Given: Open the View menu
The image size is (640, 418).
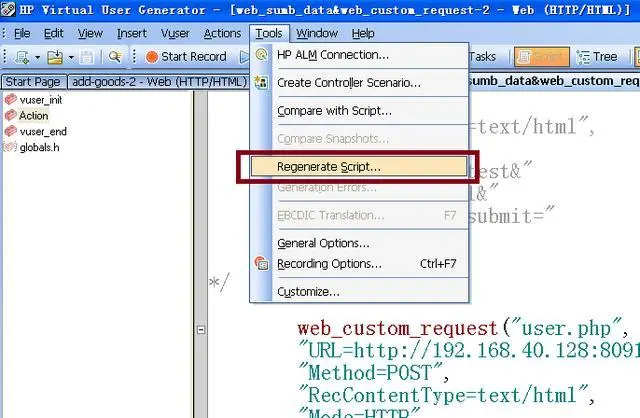Looking at the screenshot, I should pyautogui.click(x=90, y=33).
